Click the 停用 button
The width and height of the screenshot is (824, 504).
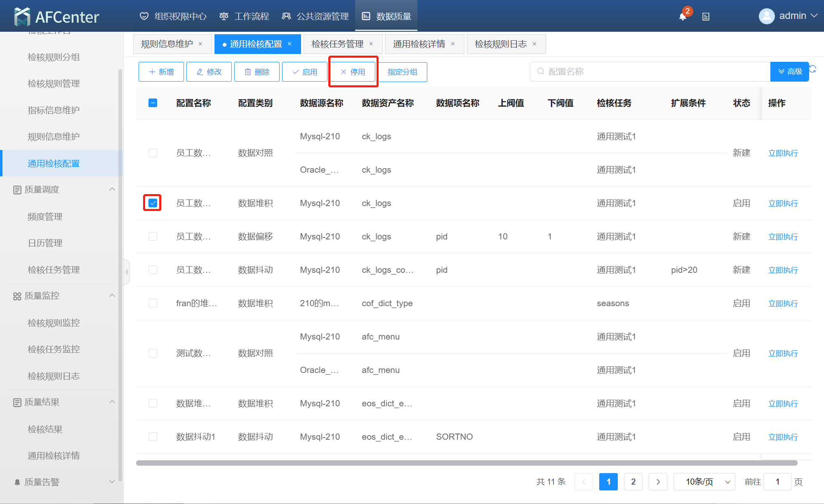pos(353,72)
